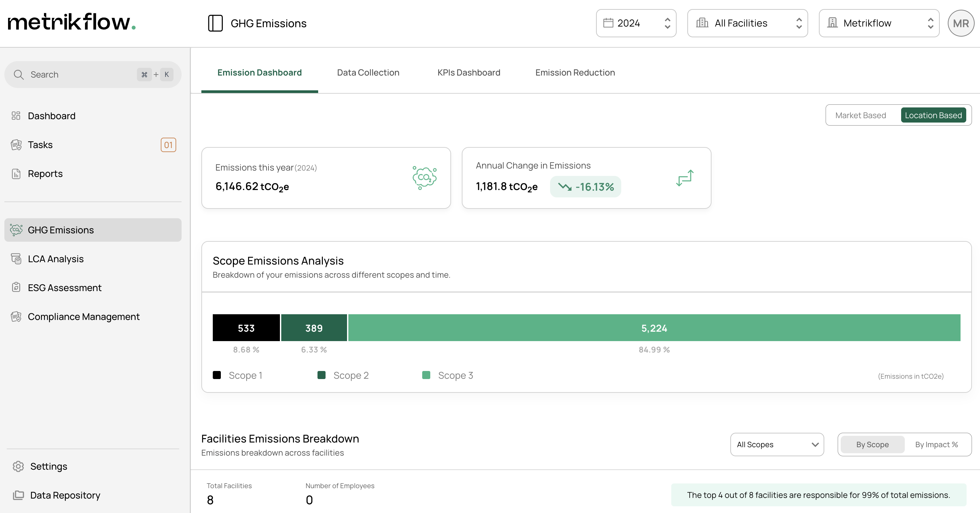Switch to the Data Collection tab
Image resolution: width=980 pixels, height=513 pixels.
click(368, 73)
